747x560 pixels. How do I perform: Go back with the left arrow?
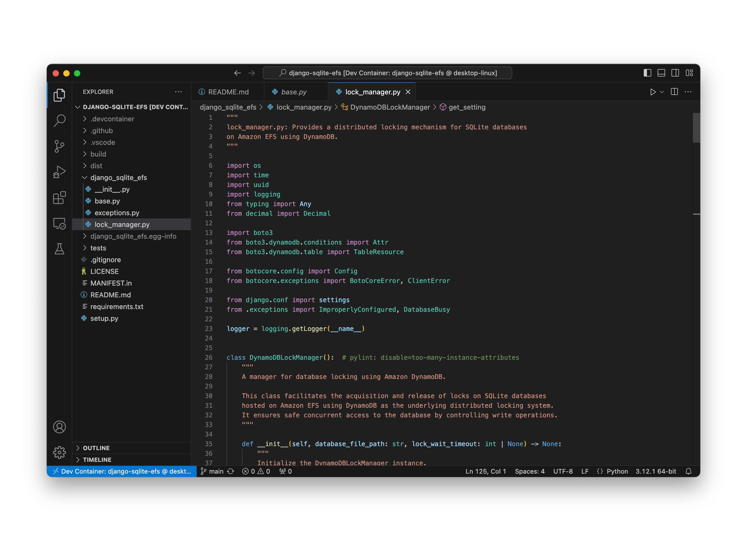point(237,73)
